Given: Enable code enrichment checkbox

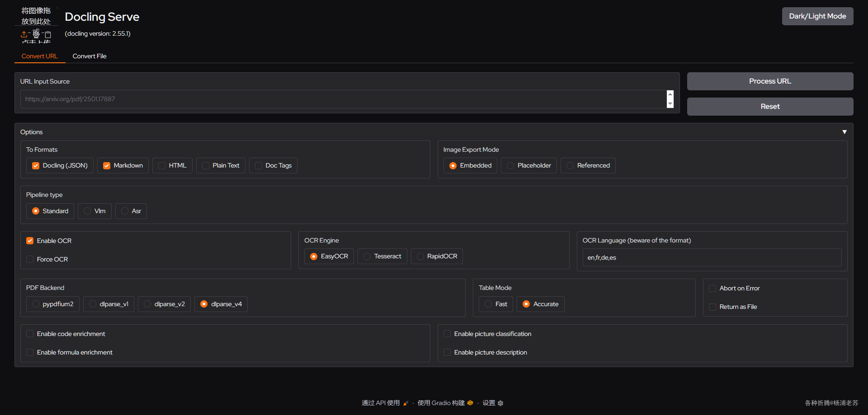Looking at the screenshot, I should [x=30, y=334].
